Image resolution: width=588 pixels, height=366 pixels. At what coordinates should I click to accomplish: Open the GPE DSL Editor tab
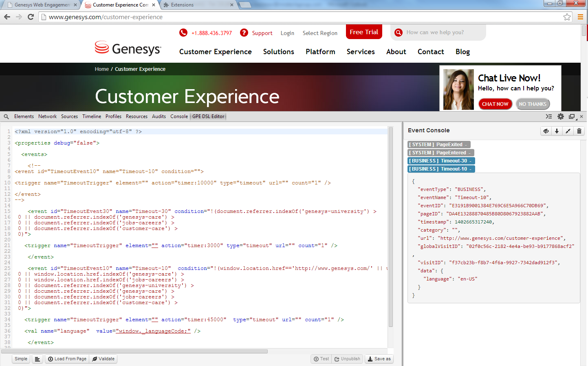(x=208, y=116)
